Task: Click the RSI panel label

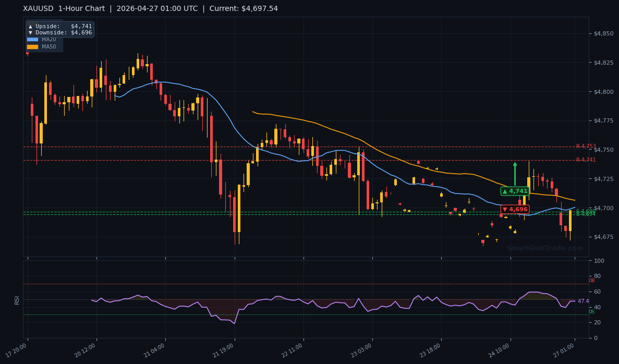Action: (17, 300)
